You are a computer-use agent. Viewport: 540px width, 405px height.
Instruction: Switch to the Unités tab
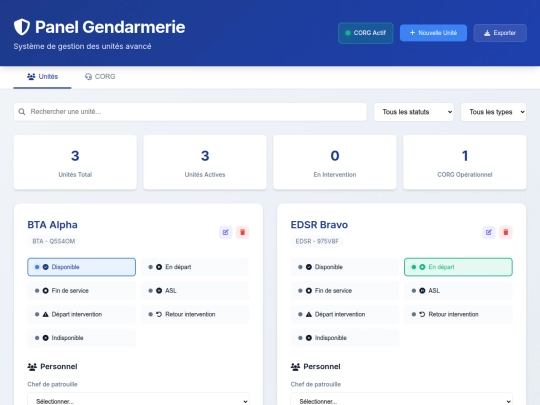pos(42,77)
